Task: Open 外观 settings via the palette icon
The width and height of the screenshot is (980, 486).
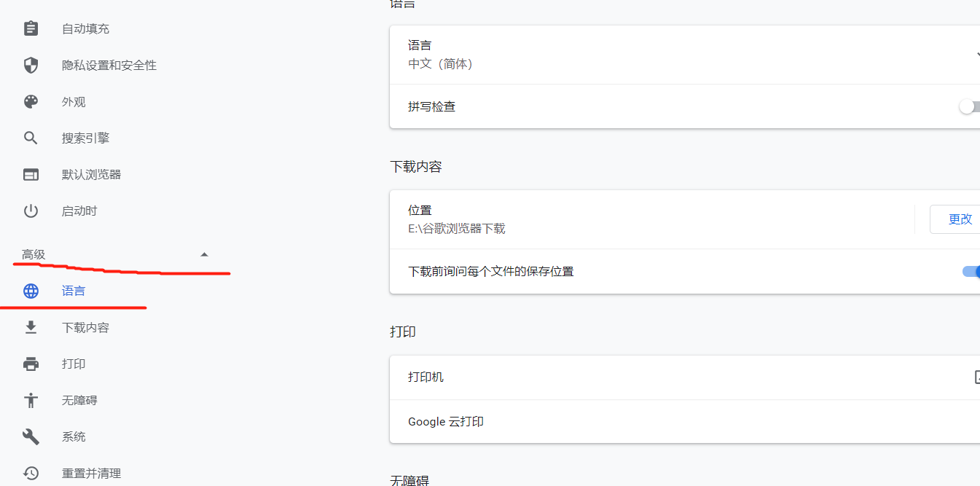Action: (x=31, y=101)
